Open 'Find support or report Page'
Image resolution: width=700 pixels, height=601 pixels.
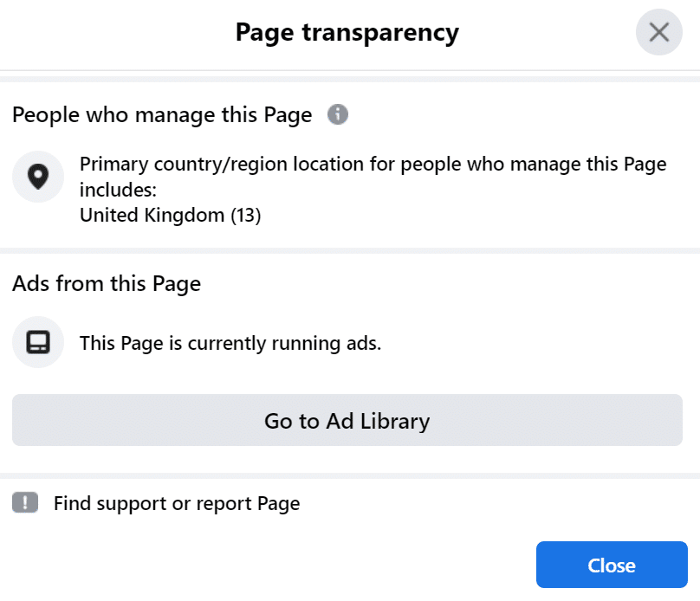(177, 502)
